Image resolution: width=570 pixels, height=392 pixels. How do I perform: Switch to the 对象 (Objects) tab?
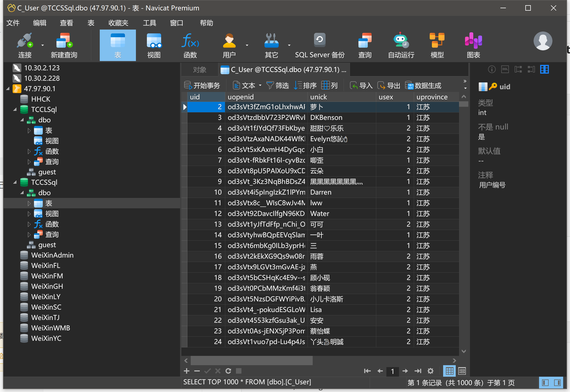coord(200,70)
